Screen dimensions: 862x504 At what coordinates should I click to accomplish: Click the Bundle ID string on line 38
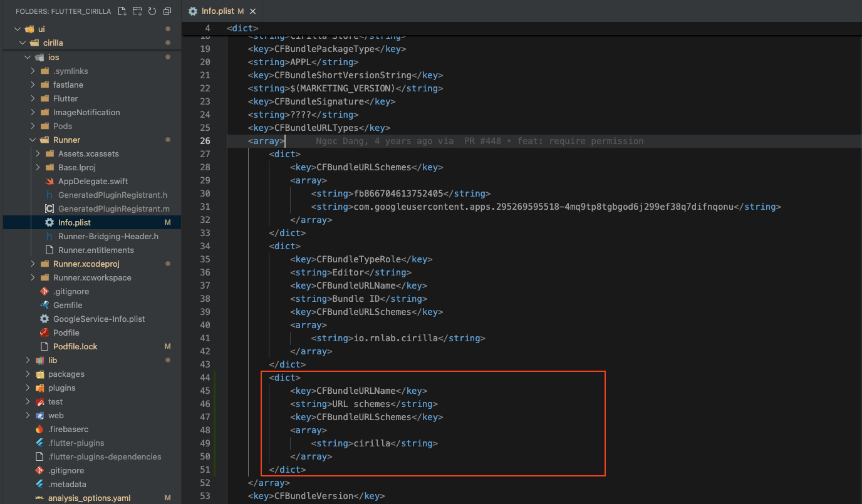pyautogui.click(x=356, y=299)
